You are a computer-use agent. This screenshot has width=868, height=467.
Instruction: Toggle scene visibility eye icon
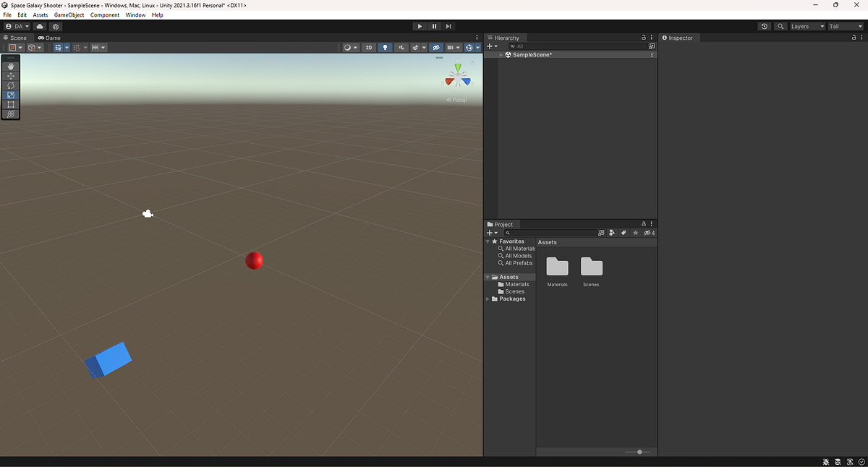[436, 47]
